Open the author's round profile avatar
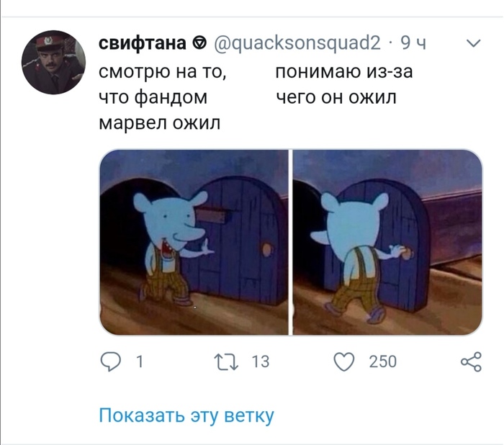Viewport: 504px width, 445px height. tap(53, 63)
